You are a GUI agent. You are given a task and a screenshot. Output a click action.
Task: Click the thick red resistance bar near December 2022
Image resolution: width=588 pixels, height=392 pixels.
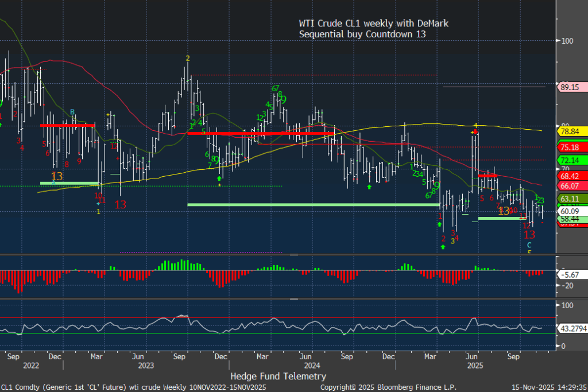(x=67, y=125)
